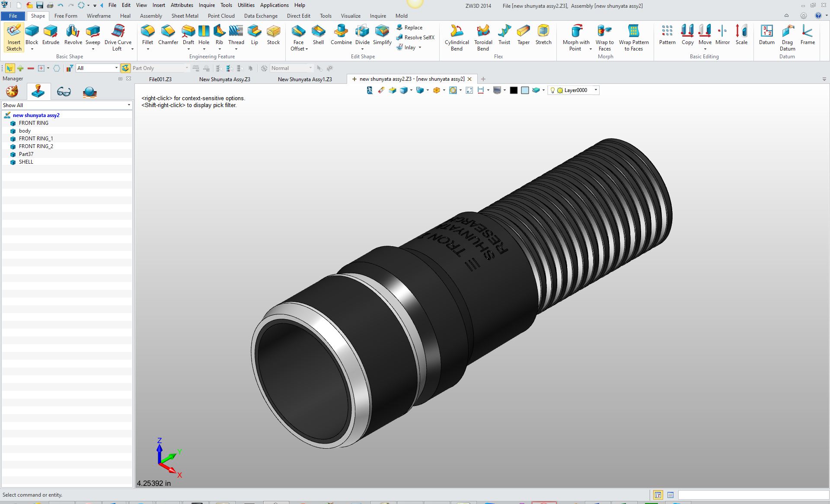Click the black background color swatch

(514, 90)
